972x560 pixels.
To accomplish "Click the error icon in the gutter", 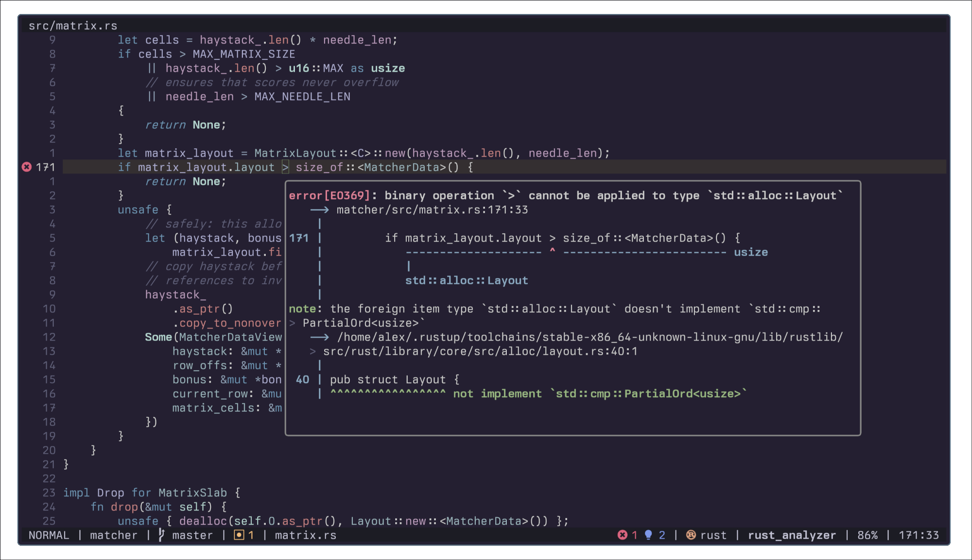I will coord(26,167).
